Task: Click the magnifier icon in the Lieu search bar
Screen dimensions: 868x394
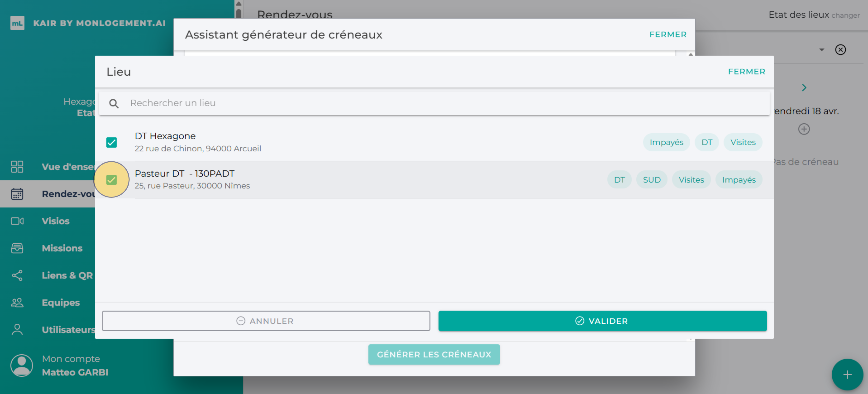Action: pyautogui.click(x=114, y=103)
